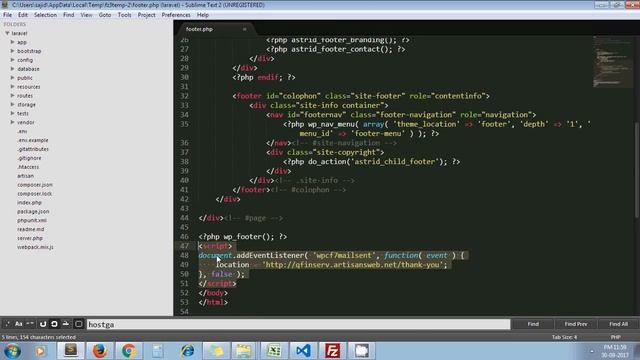Viewport: 640px width, 360px height.
Task: Open composer.json in sidebar
Action: [35, 184]
